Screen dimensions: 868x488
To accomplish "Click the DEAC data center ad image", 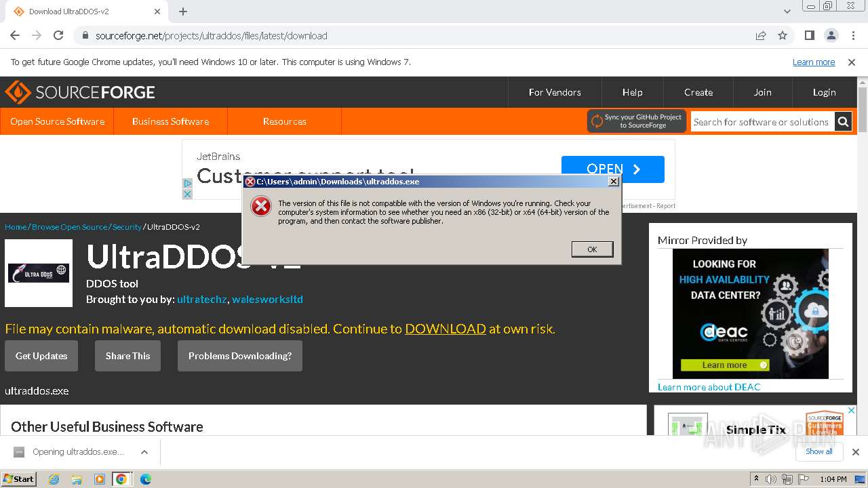I will pos(751,313).
